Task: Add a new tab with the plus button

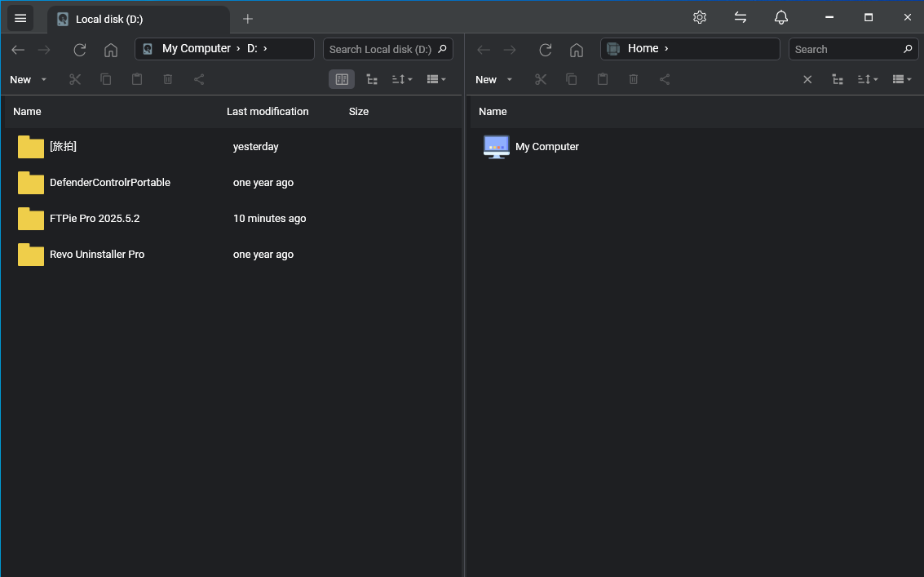Action: [x=248, y=19]
